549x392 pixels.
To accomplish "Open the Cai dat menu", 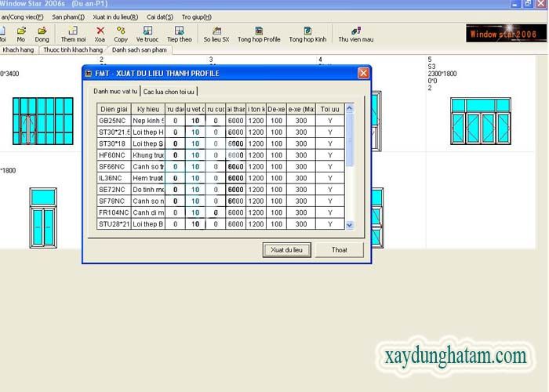I will pos(160,16).
